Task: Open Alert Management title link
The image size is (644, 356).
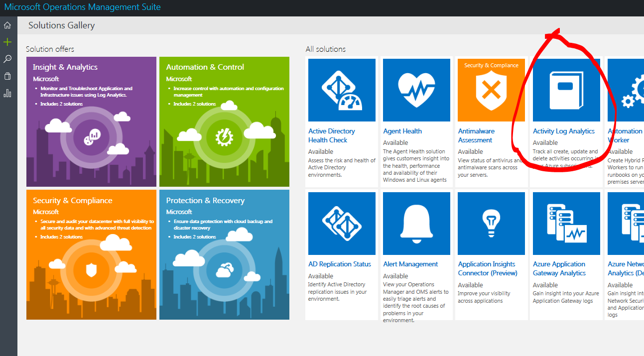Action: click(x=411, y=264)
